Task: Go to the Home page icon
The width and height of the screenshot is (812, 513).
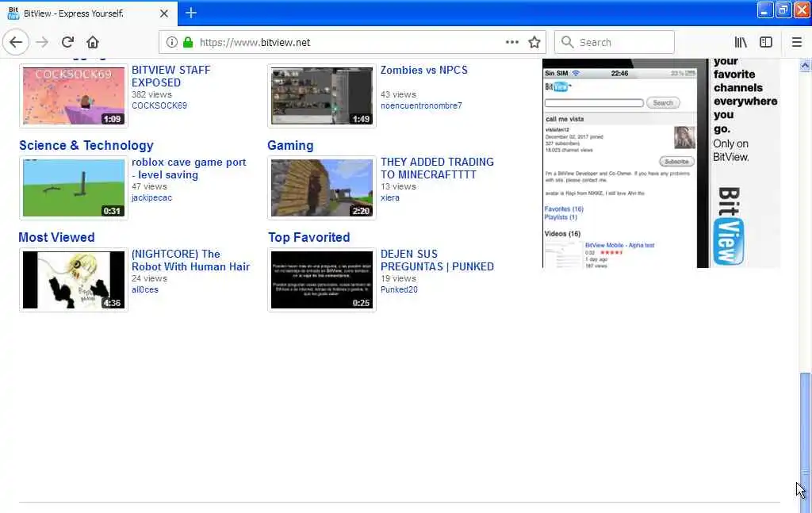Action: (x=93, y=42)
